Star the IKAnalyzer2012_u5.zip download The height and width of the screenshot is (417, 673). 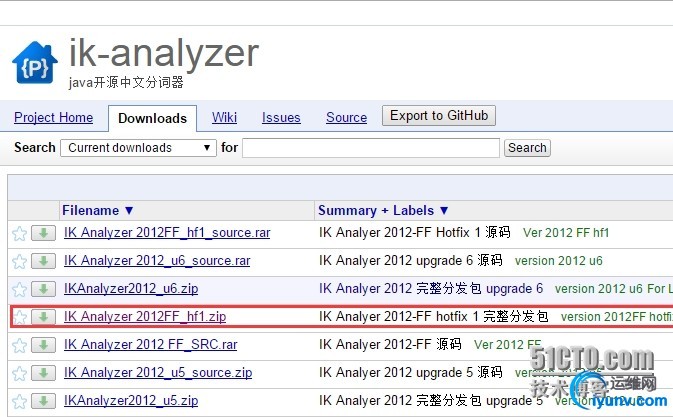pyautogui.click(x=19, y=402)
